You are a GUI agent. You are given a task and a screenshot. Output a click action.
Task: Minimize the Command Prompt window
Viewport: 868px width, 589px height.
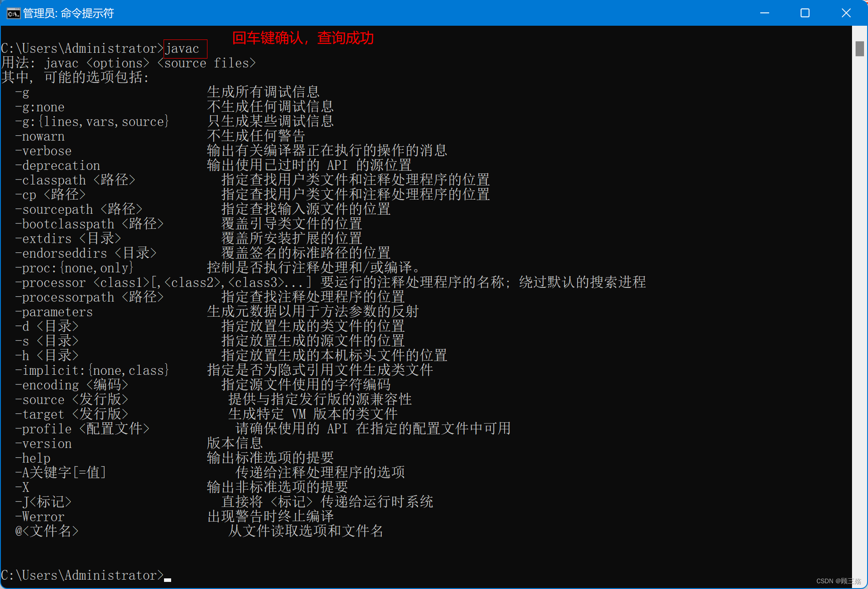click(x=764, y=13)
